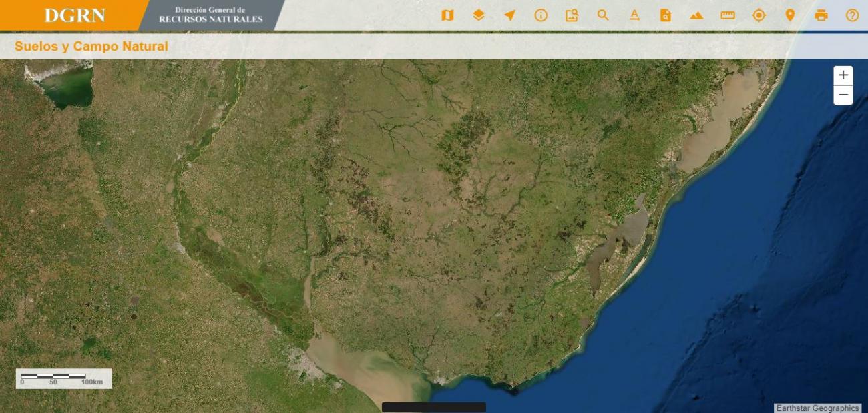
Task: Activate the measurement ruler tool
Action: (x=728, y=15)
